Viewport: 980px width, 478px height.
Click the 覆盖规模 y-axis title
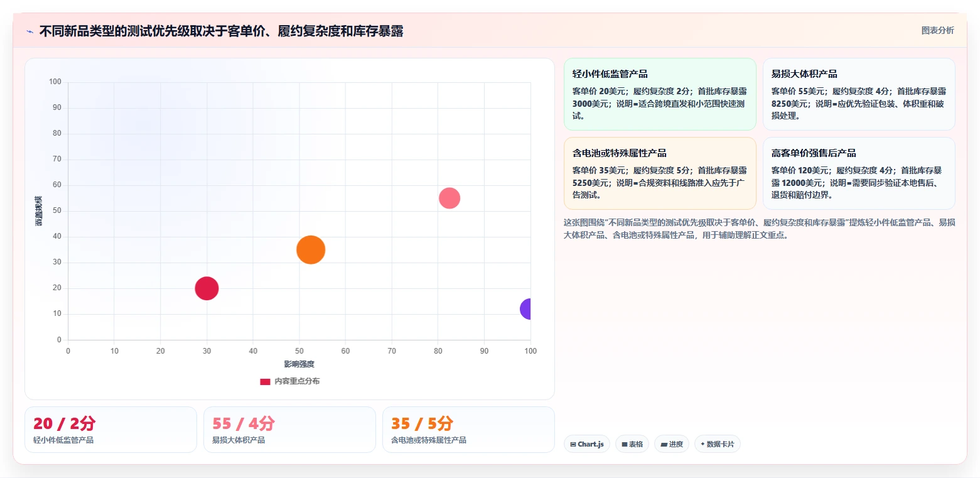click(x=39, y=211)
